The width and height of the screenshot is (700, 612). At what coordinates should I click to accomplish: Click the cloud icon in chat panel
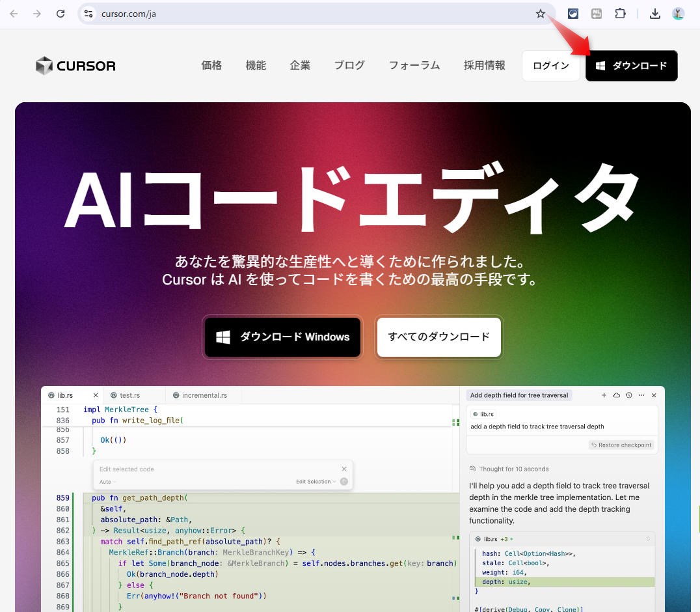tap(616, 395)
